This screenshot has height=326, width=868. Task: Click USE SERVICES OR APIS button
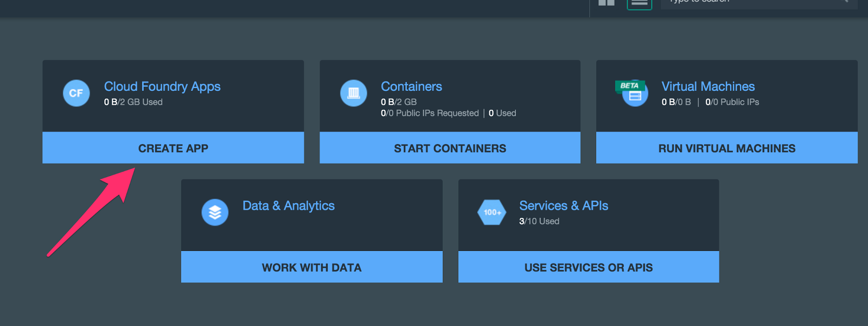click(589, 267)
